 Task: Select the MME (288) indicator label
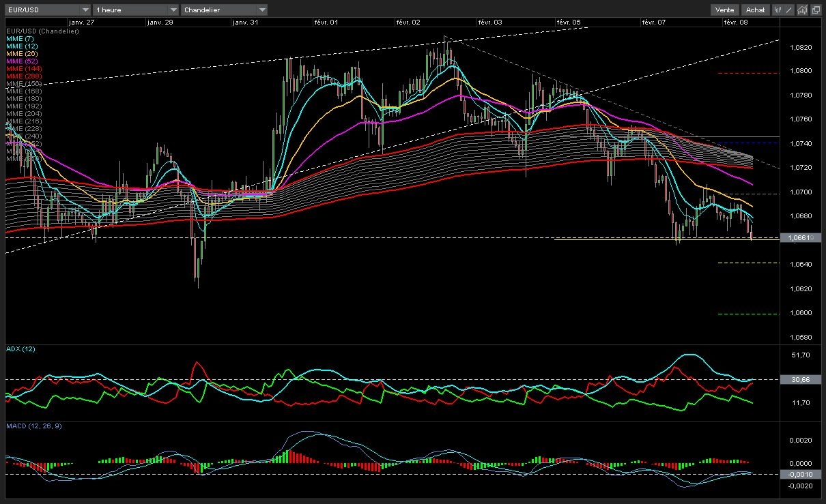pos(23,76)
